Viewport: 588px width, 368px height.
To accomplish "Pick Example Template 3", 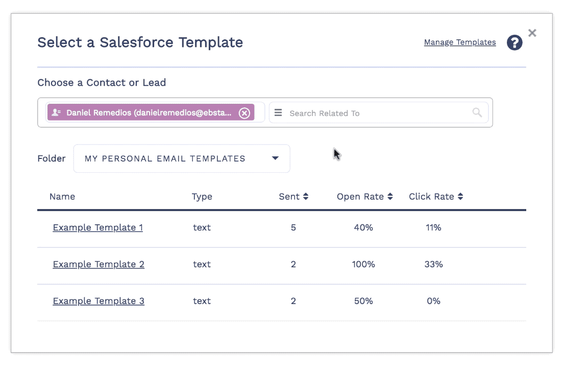I will tap(98, 301).
